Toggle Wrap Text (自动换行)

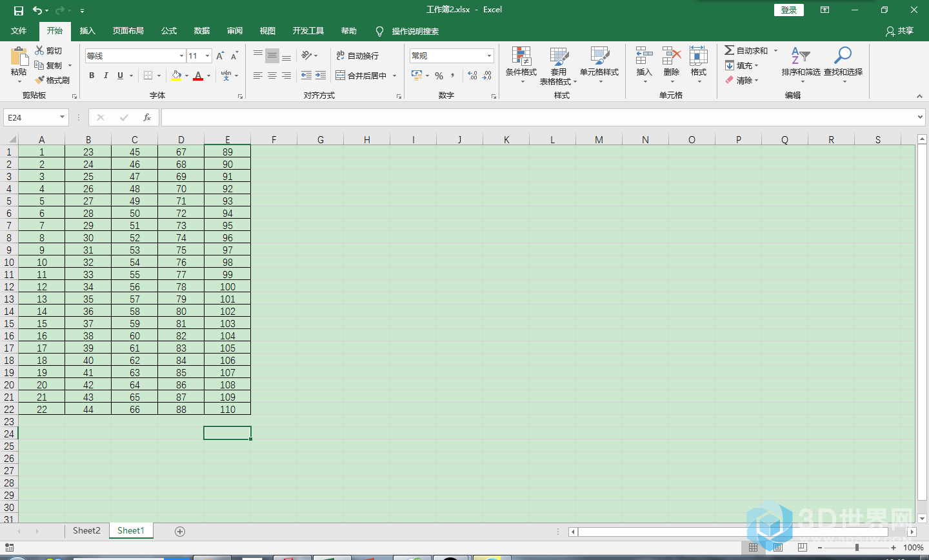click(x=358, y=56)
